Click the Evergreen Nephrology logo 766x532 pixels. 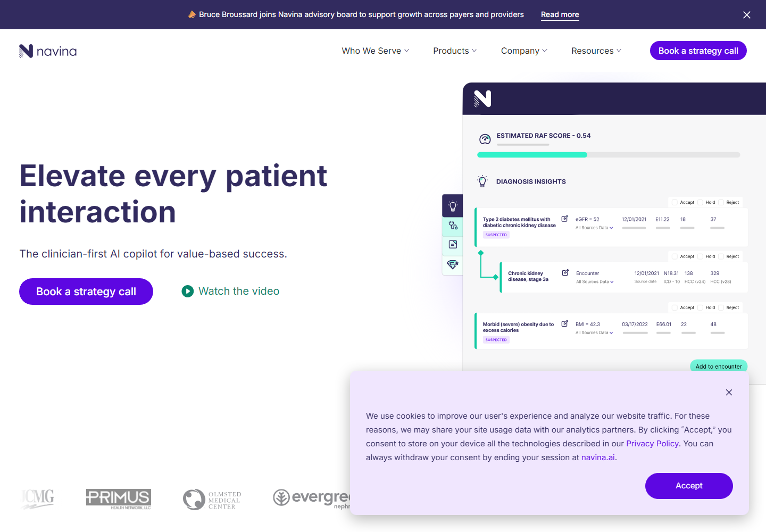(x=312, y=499)
